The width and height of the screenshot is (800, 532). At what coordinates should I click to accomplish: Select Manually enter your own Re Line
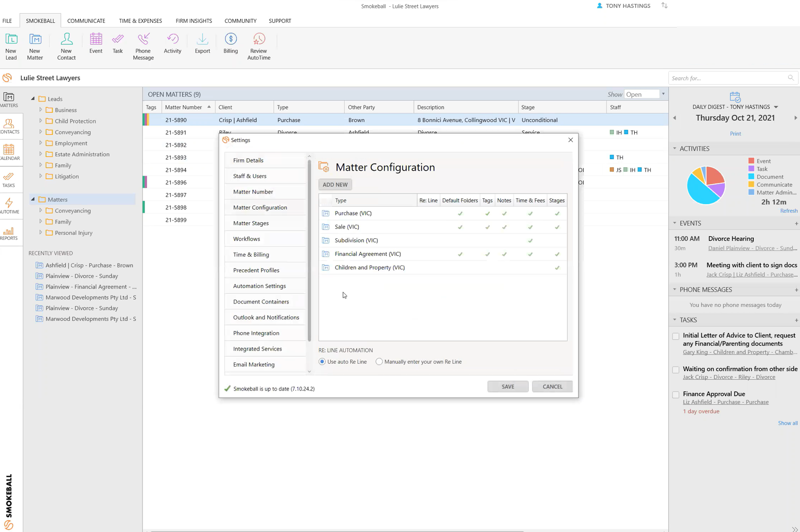tap(379, 362)
